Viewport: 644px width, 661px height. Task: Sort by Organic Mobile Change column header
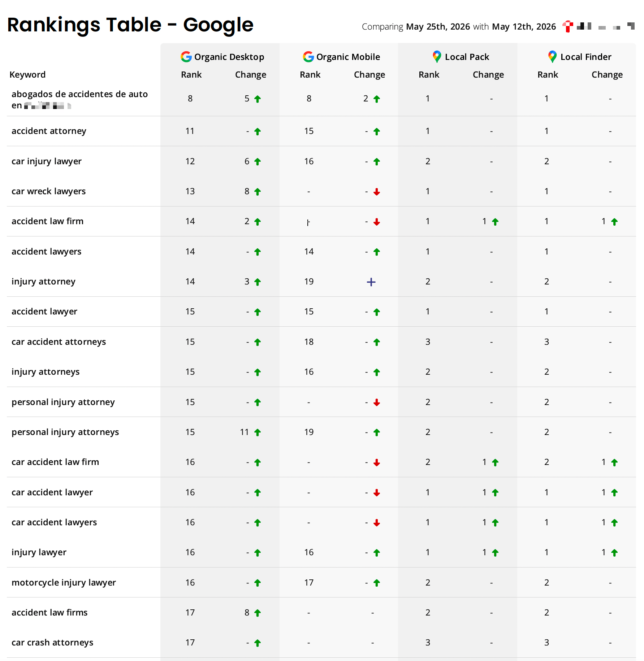tap(369, 75)
